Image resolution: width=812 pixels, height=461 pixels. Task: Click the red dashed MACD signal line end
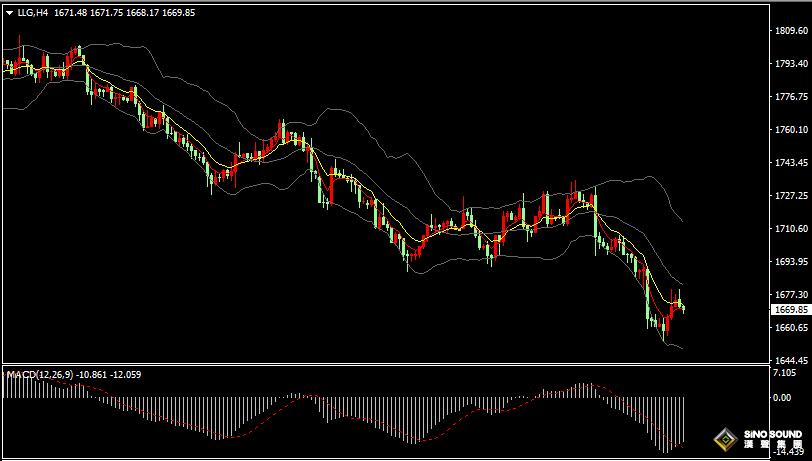coord(683,446)
